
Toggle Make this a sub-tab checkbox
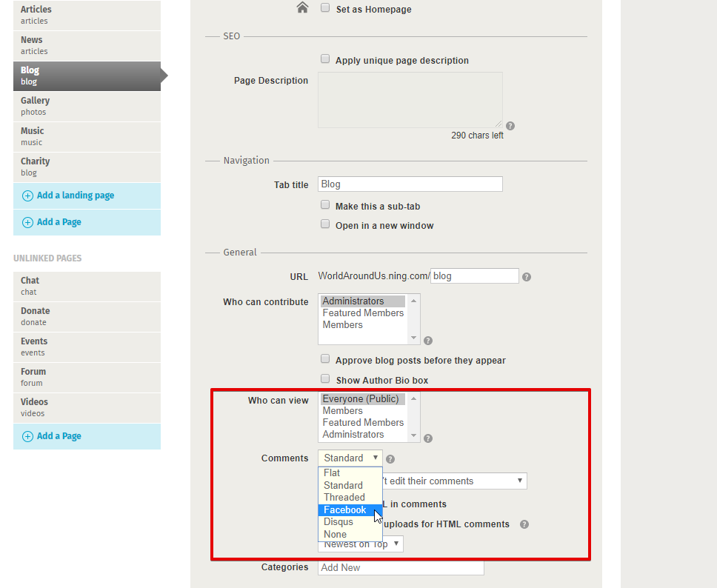[325, 205]
